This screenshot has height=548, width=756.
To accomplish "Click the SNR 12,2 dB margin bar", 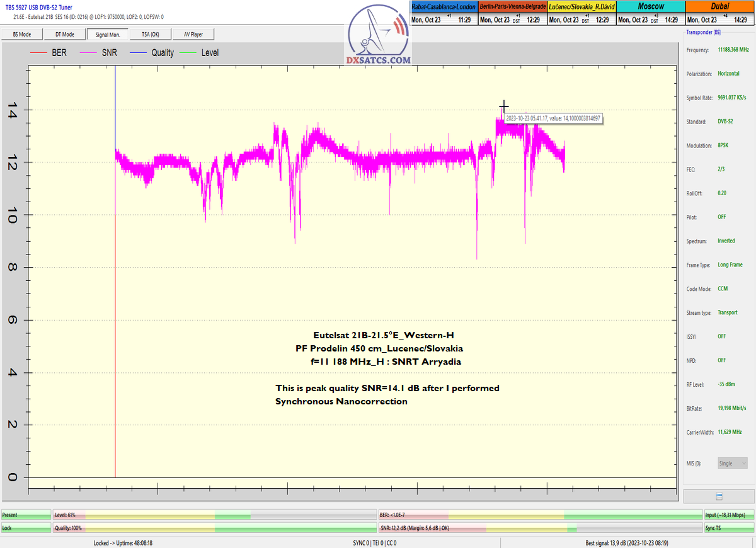I will click(540, 528).
